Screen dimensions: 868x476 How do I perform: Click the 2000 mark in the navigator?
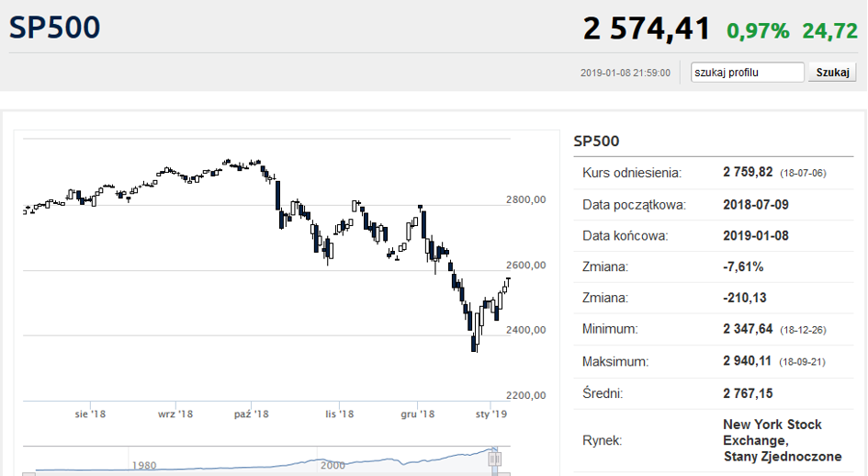333,466
